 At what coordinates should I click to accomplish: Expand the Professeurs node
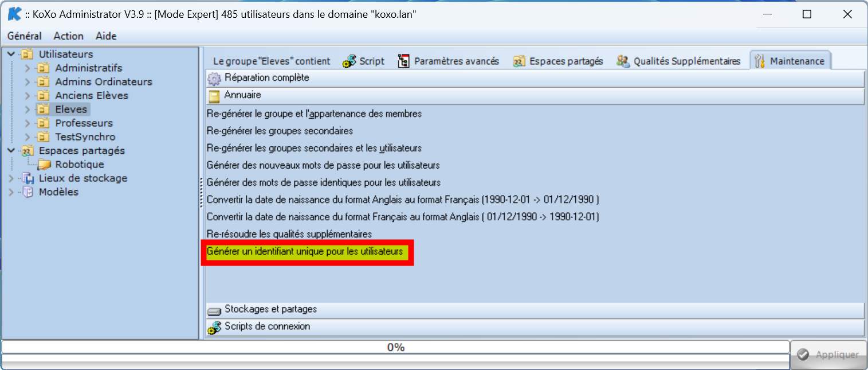27,123
